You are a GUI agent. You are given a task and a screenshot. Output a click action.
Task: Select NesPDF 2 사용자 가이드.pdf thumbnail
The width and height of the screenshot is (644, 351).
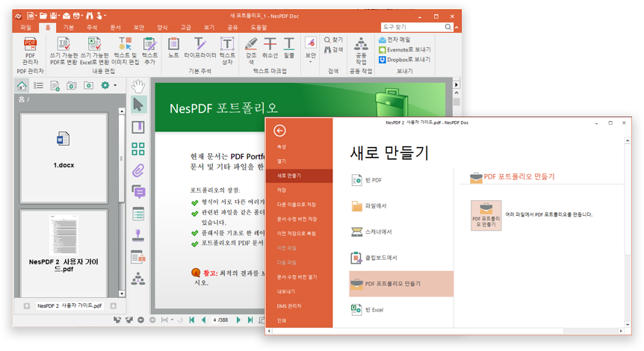[x=64, y=253]
